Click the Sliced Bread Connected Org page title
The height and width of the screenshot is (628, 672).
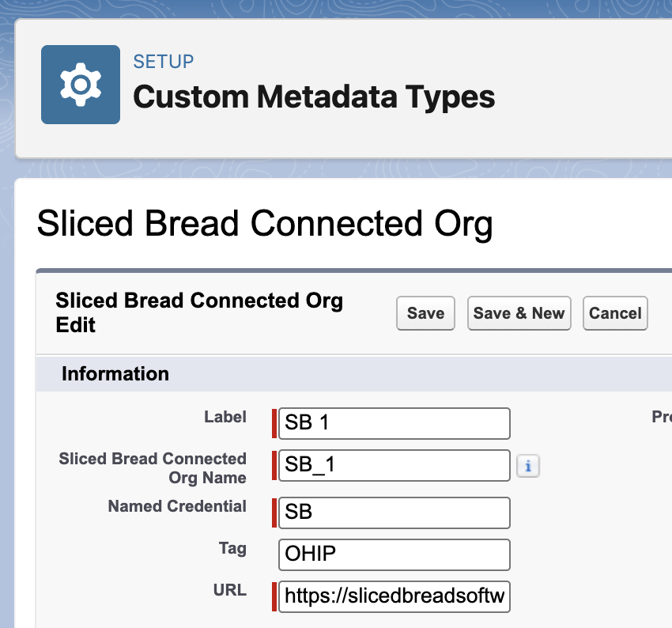[x=265, y=224]
